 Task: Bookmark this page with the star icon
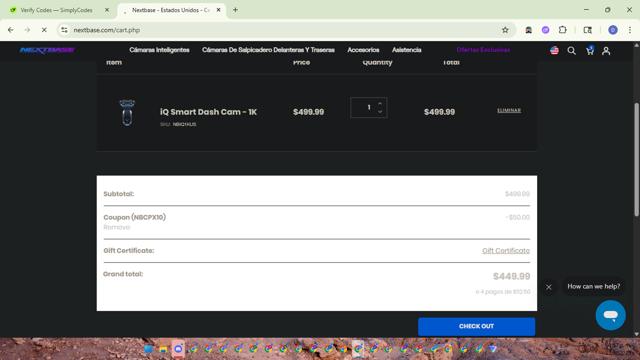tap(505, 30)
